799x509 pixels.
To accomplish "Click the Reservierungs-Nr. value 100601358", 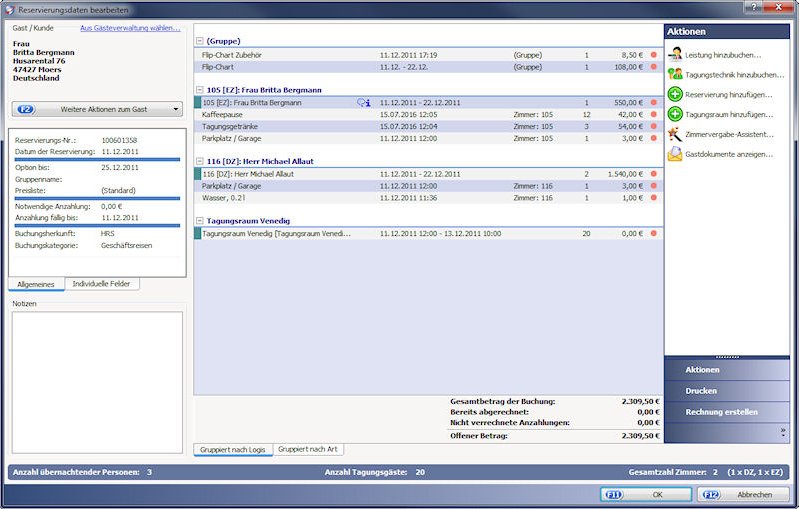I will click(119, 140).
